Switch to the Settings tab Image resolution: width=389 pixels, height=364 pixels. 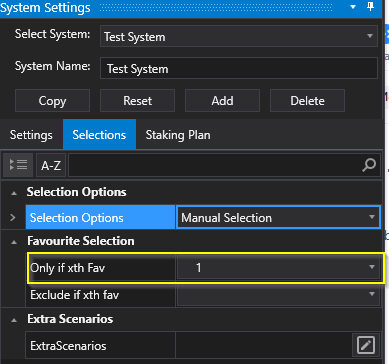point(31,135)
